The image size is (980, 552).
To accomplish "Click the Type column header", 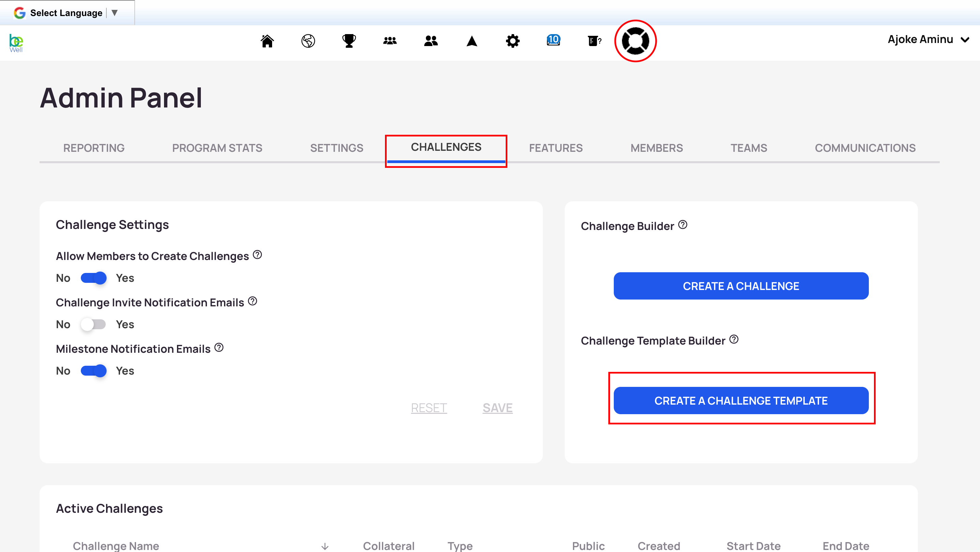I will (460, 546).
